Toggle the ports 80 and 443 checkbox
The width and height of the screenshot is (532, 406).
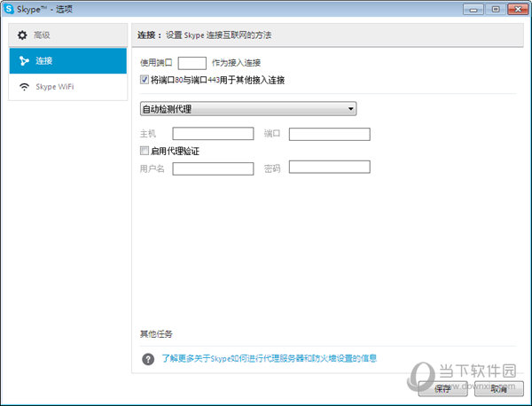coord(145,80)
